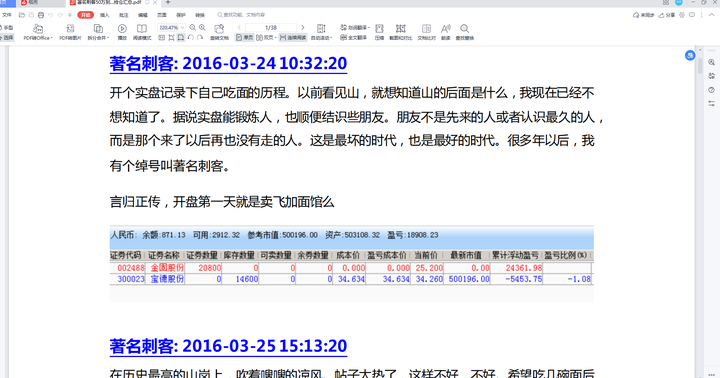This screenshot has width=720, height=378.
Task: Open the 查找替换 find and replace tool
Action: 465,32
